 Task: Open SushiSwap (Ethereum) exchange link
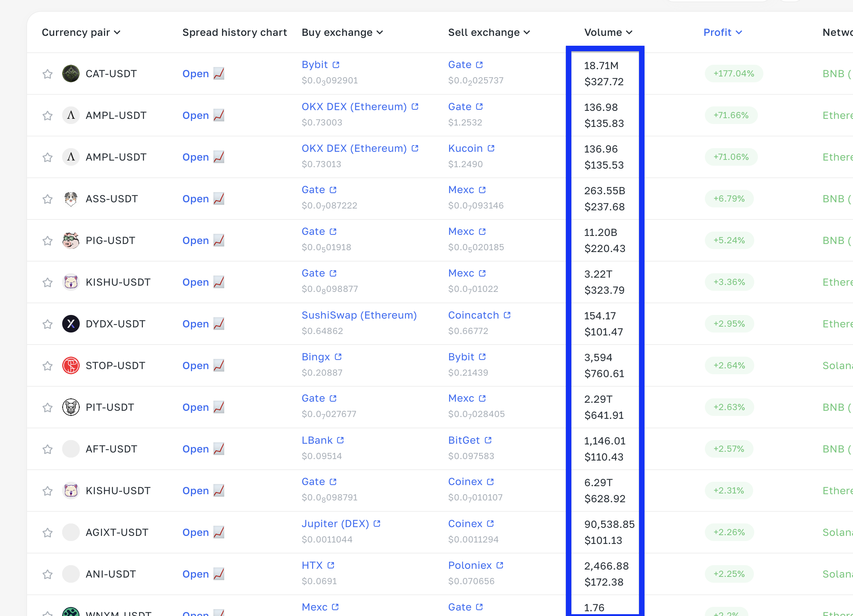(359, 315)
